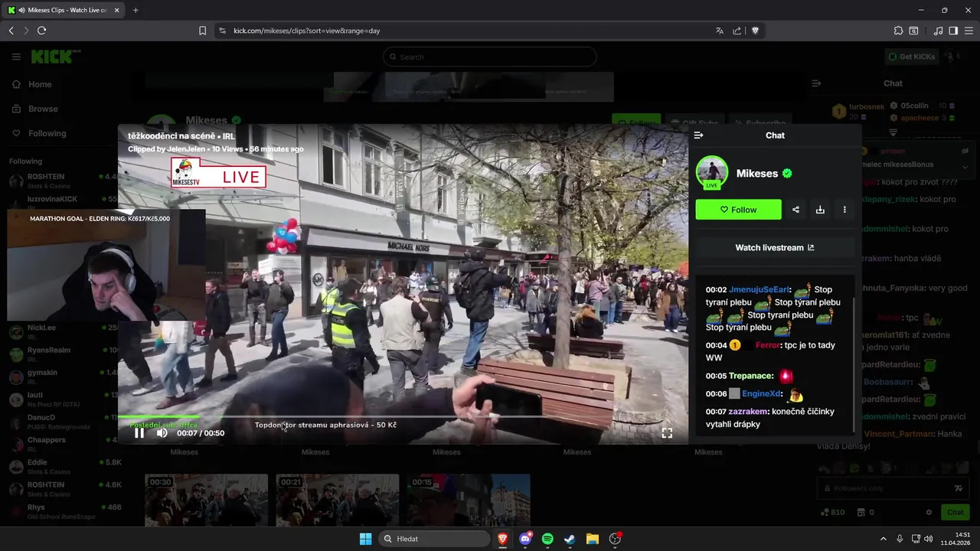
Task: Open the user profile avatar menu
Action: click(952, 57)
